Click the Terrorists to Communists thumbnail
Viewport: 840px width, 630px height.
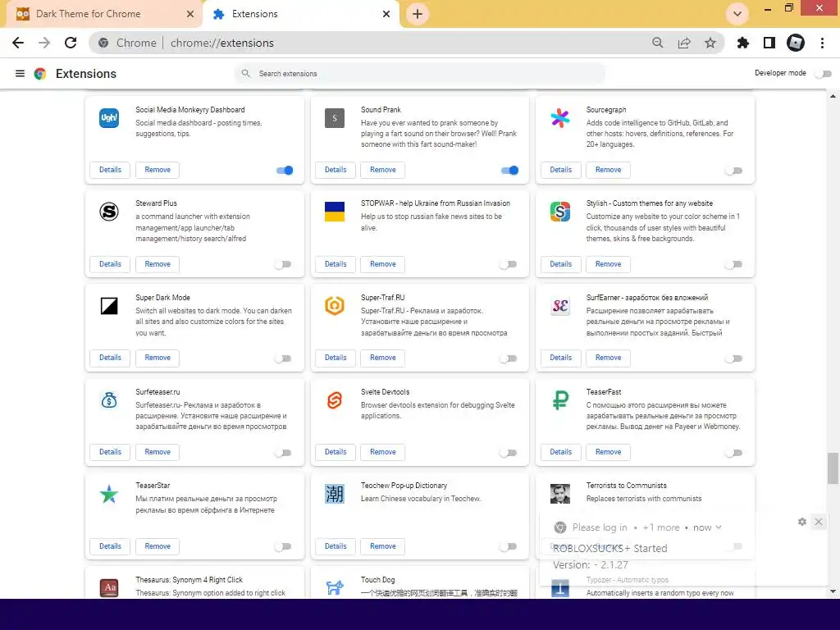click(x=559, y=494)
